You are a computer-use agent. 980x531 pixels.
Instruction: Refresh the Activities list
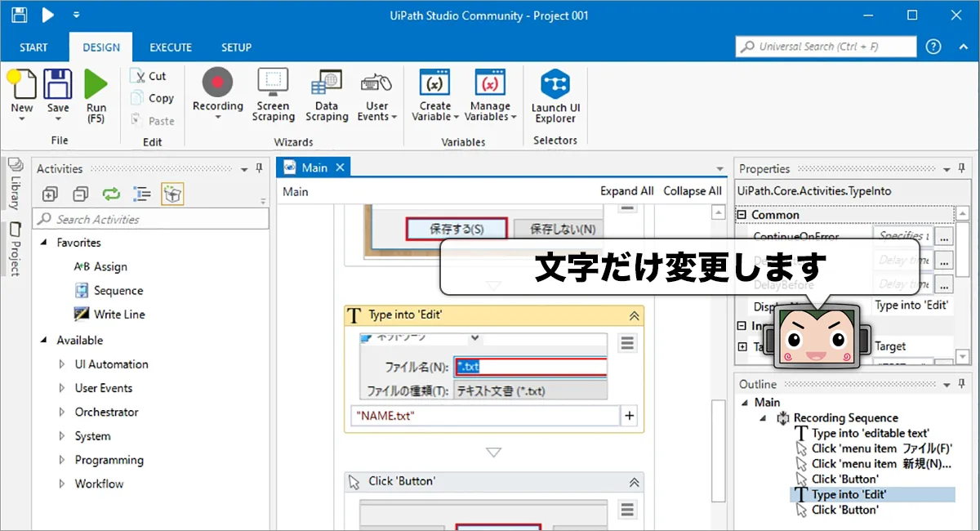111,194
